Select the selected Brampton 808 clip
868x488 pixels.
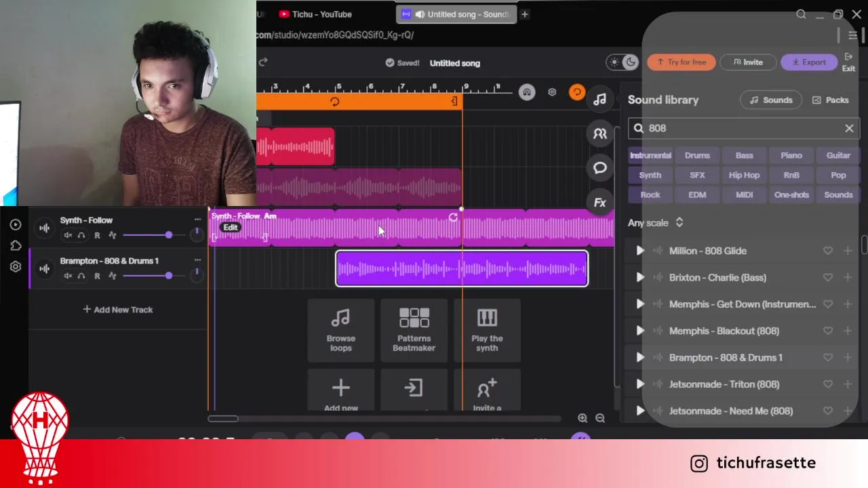point(462,268)
